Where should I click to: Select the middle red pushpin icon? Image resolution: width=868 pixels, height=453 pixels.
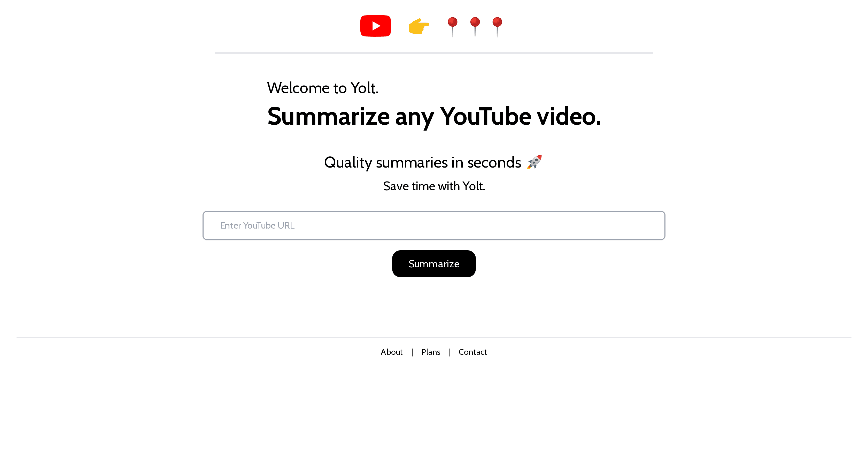pyautogui.click(x=475, y=27)
